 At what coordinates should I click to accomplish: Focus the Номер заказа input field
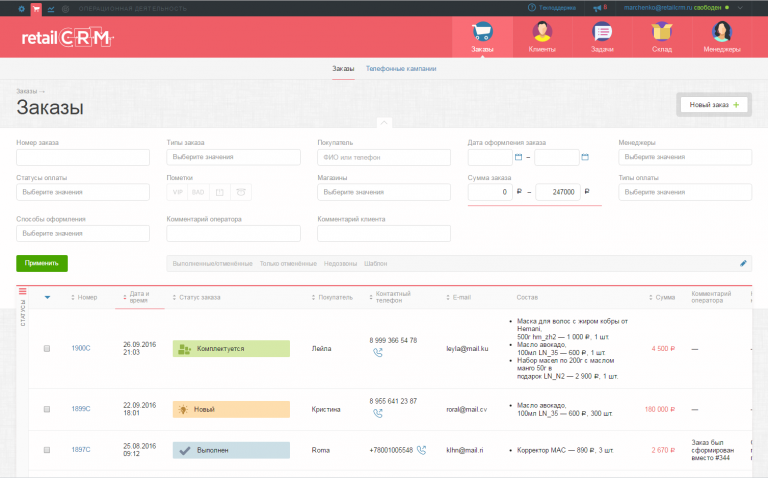tap(83, 157)
